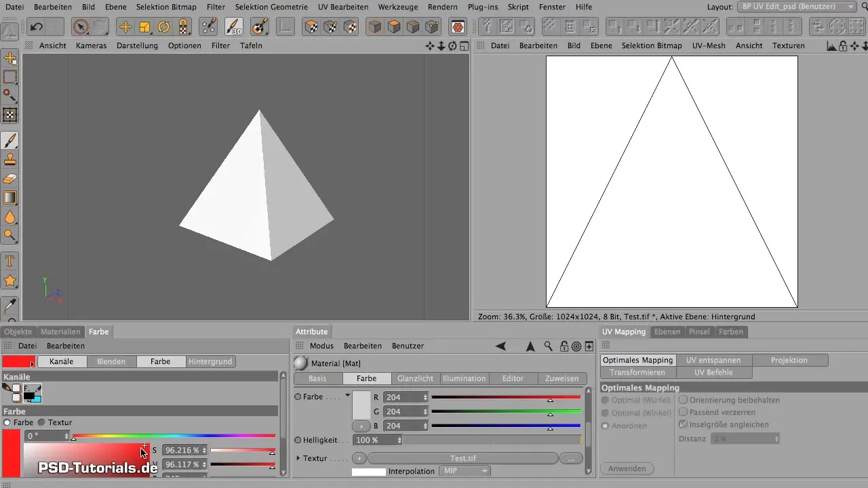868x488 pixels.
Task: Select the Textur radio button
Action: pos(41,422)
